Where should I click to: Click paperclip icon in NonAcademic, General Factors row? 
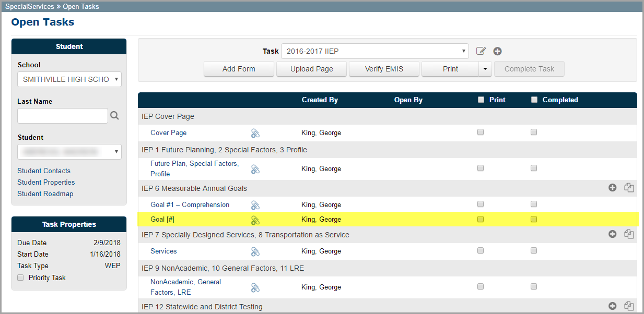[x=255, y=287]
